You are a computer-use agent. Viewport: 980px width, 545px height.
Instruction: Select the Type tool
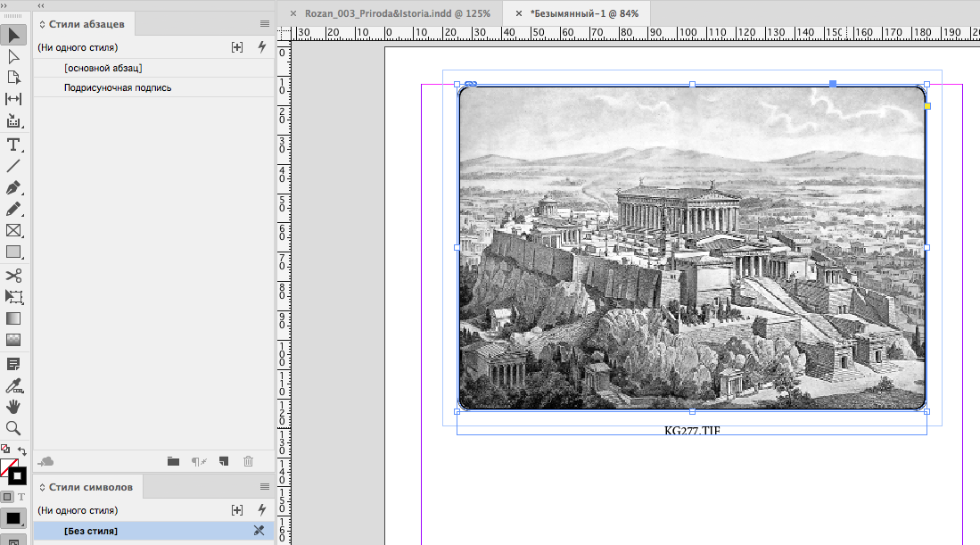tap(13, 145)
